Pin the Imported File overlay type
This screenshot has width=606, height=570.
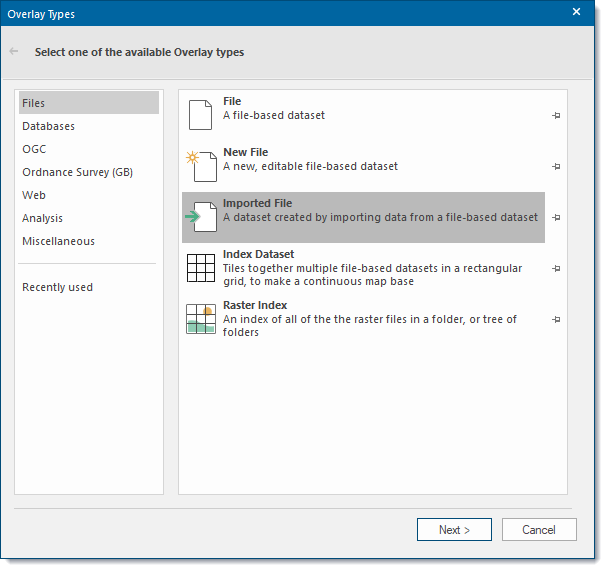[556, 218]
